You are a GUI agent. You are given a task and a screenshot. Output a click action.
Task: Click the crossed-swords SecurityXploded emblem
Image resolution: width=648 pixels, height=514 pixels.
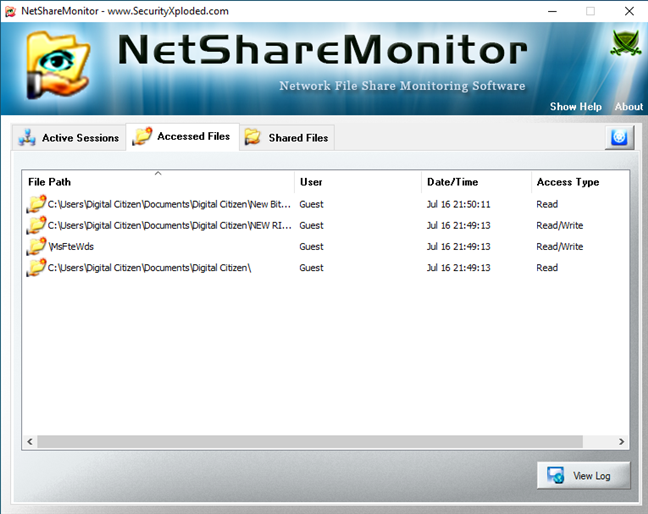(626, 43)
